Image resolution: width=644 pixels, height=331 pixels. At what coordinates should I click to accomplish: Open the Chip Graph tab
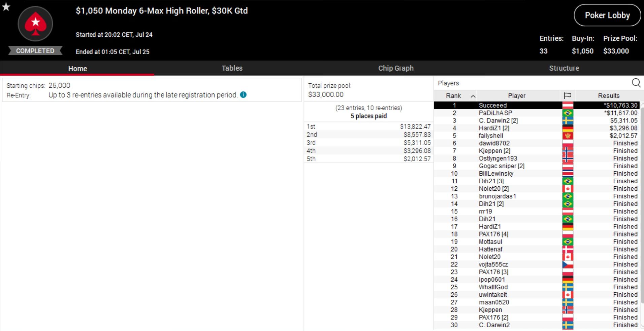(395, 68)
